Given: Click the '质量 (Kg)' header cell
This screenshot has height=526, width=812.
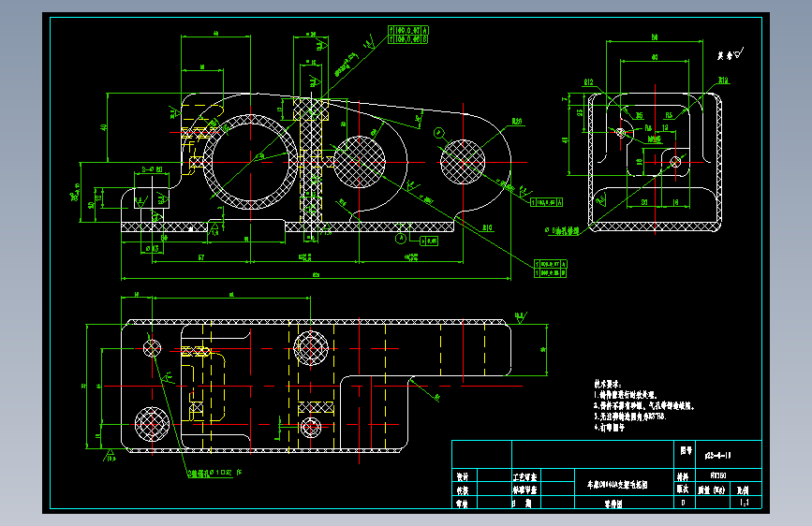Looking at the screenshot, I should point(712,489).
